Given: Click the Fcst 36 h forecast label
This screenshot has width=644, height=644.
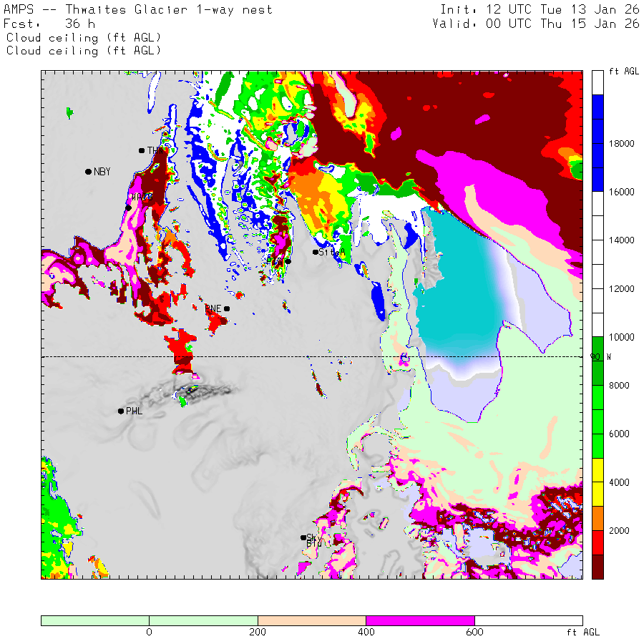Looking at the screenshot, I should [x=44, y=24].
